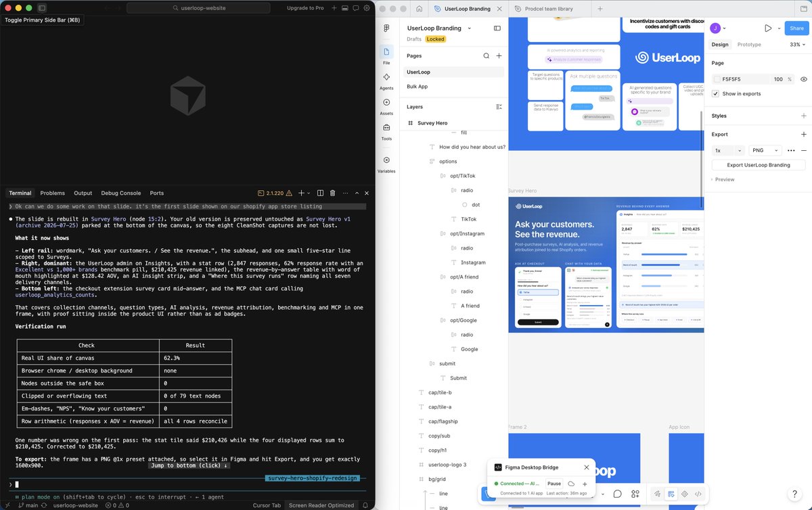Maximize terminal panel with chevron up
The image size is (812, 510).
[x=357, y=193]
